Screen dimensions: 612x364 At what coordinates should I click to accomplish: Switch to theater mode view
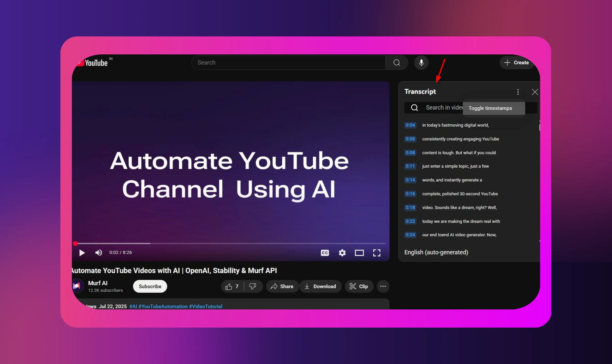[x=359, y=253]
